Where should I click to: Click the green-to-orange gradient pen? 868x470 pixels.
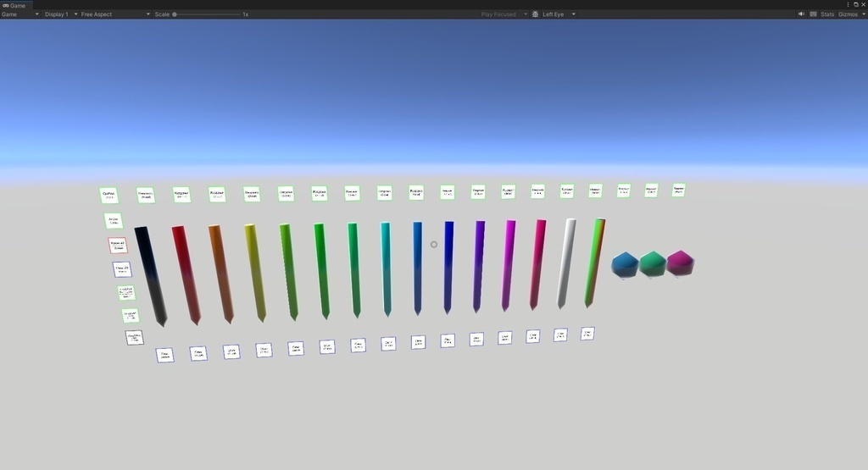point(594,262)
